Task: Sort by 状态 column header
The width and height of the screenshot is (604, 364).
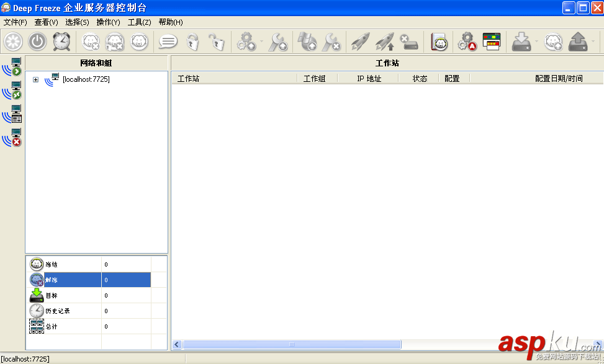Action: click(419, 79)
